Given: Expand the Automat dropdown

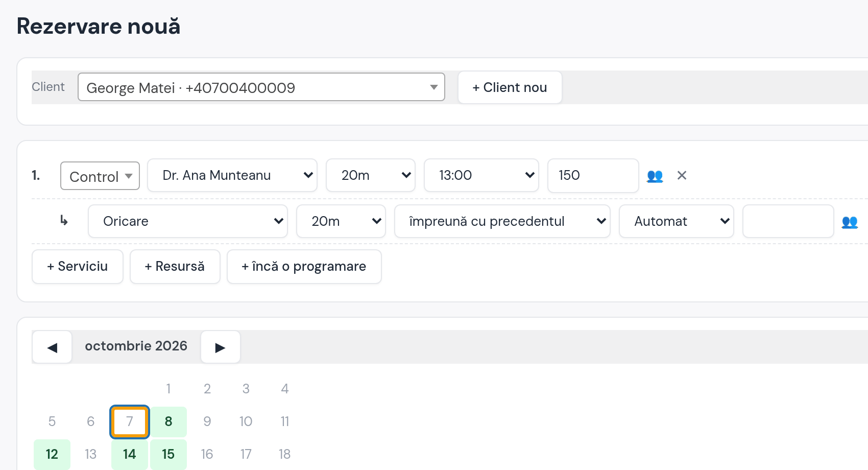Looking at the screenshot, I should (677, 221).
